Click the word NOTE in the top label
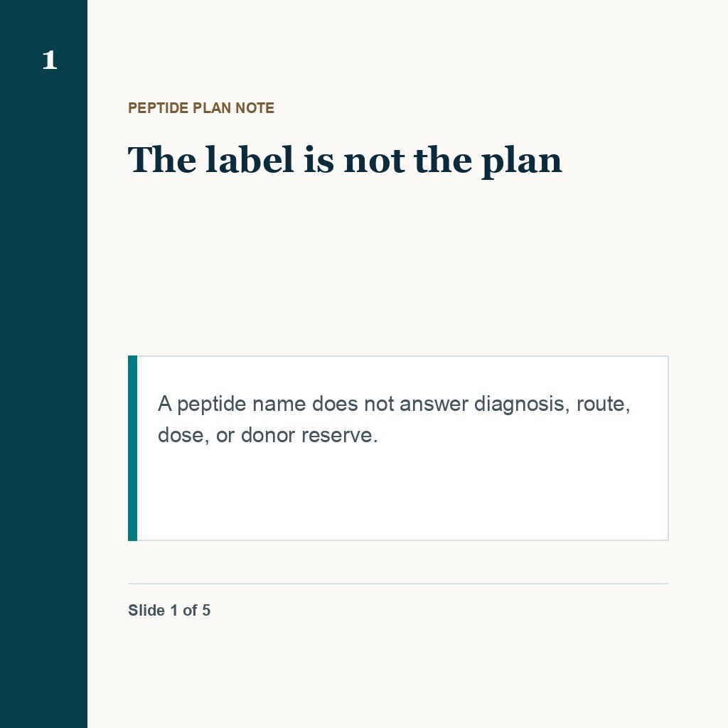 (x=255, y=108)
